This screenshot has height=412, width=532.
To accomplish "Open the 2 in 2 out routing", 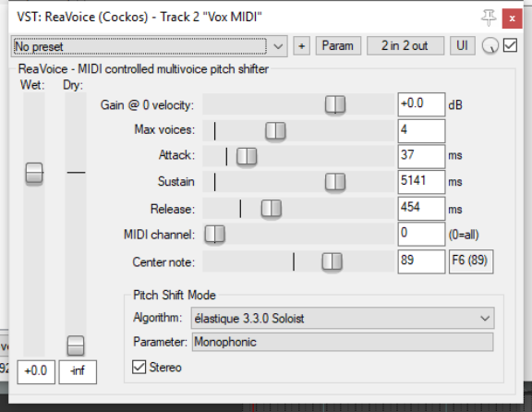I will pos(405,46).
